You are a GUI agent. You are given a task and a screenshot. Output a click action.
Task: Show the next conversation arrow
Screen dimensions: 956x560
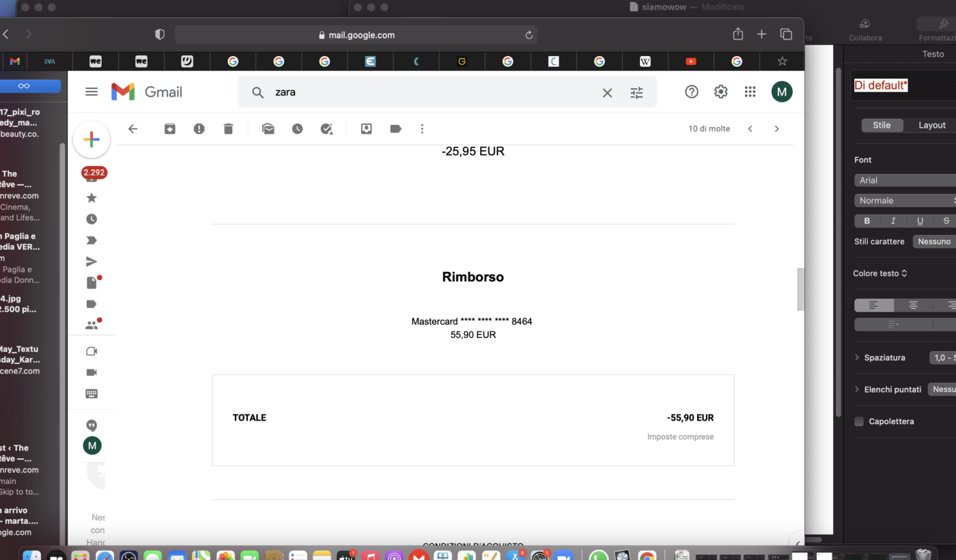776,128
